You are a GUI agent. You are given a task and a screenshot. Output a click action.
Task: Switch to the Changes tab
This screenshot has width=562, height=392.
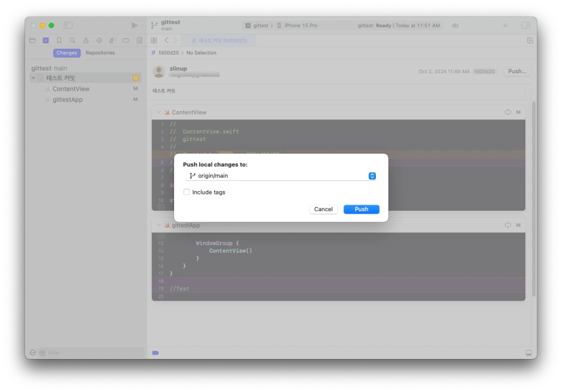tap(67, 53)
